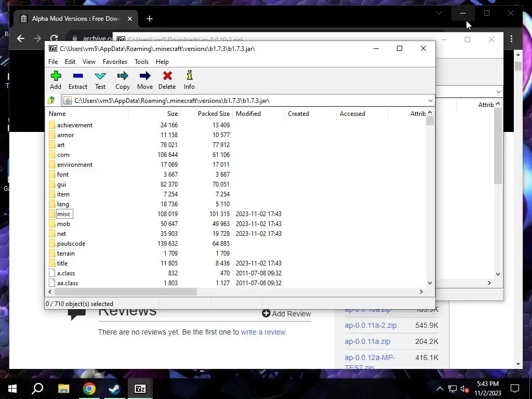
Task: Open the File menu
Action: (53, 62)
